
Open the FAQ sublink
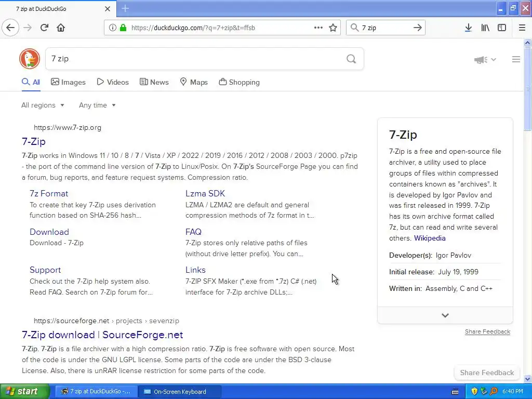pyautogui.click(x=193, y=232)
